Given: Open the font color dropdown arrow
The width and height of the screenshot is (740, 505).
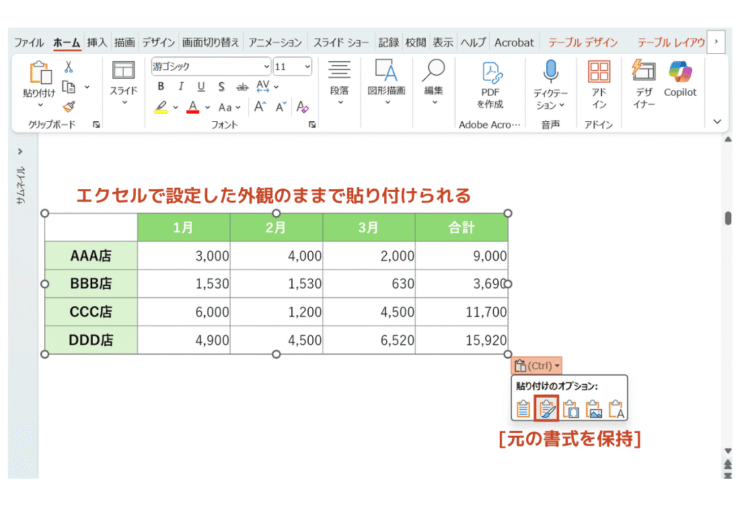Looking at the screenshot, I should 208,108.
